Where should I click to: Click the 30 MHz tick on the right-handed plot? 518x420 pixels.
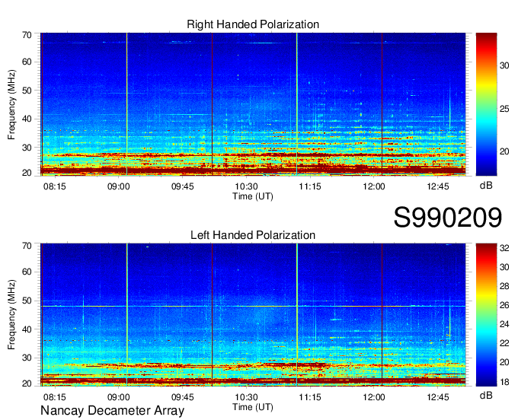pyautogui.click(x=27, y=148)
